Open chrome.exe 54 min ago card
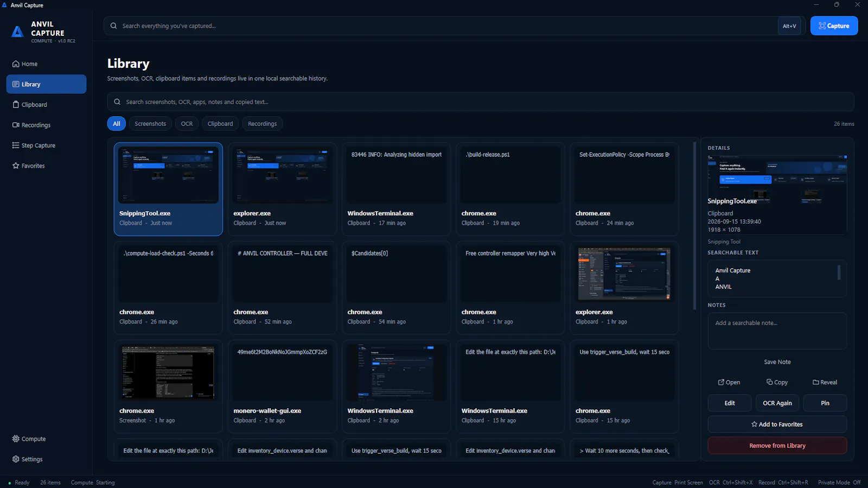Screen dimensions: 868x488 [x=397, y=288]
